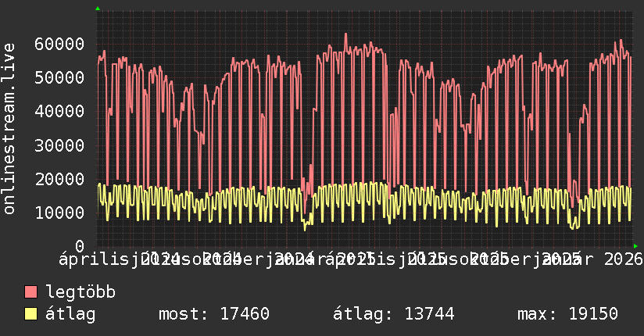Viewport: 644px width, 336px height.
Task: Click the 10000 y-axis label
Action: 59,213
